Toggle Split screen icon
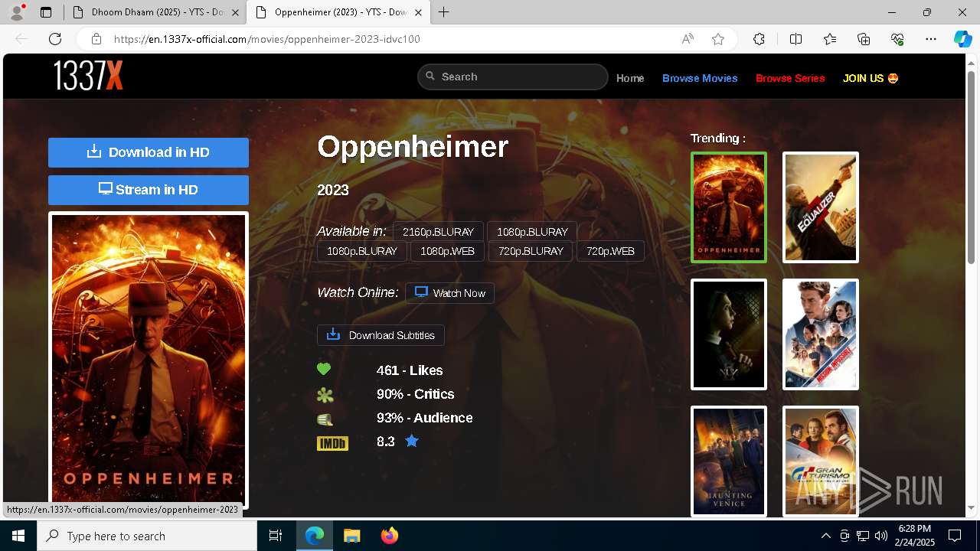The image size is (980, 551). 795,39
